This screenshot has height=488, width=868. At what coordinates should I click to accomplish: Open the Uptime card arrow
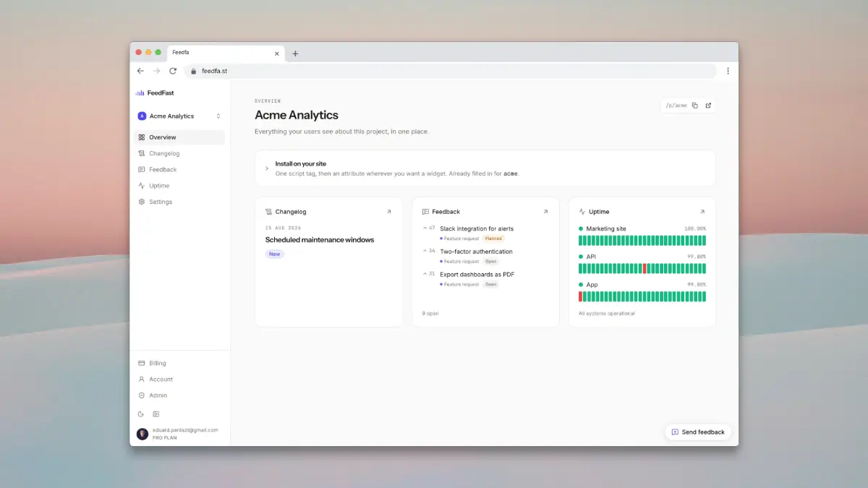point(702,212)
